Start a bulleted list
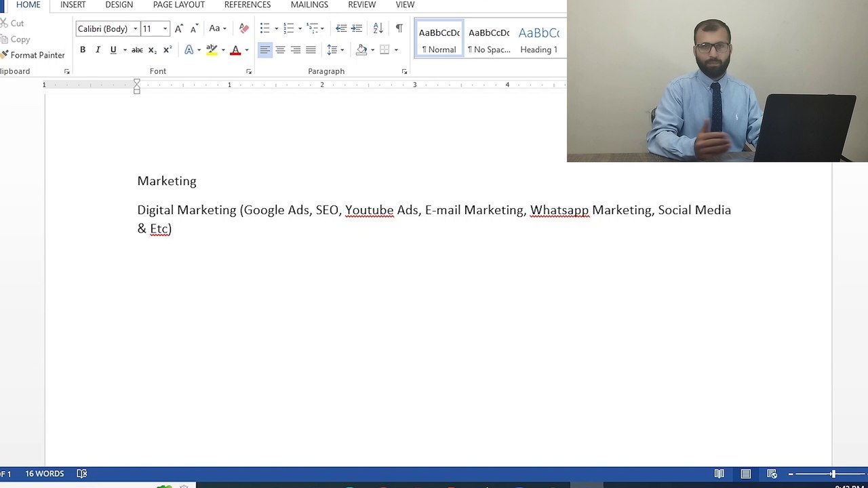This screenshot has height=488, width=868. 264,28
